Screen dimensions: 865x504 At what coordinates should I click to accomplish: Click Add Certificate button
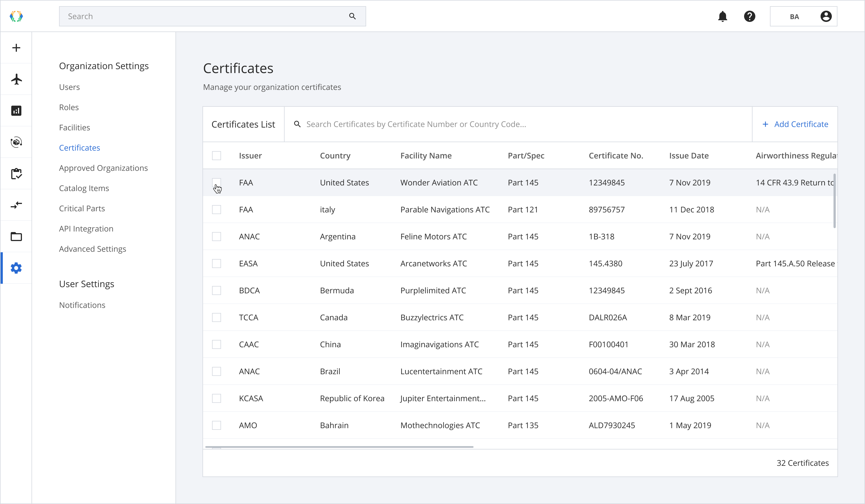click(795, 124)
